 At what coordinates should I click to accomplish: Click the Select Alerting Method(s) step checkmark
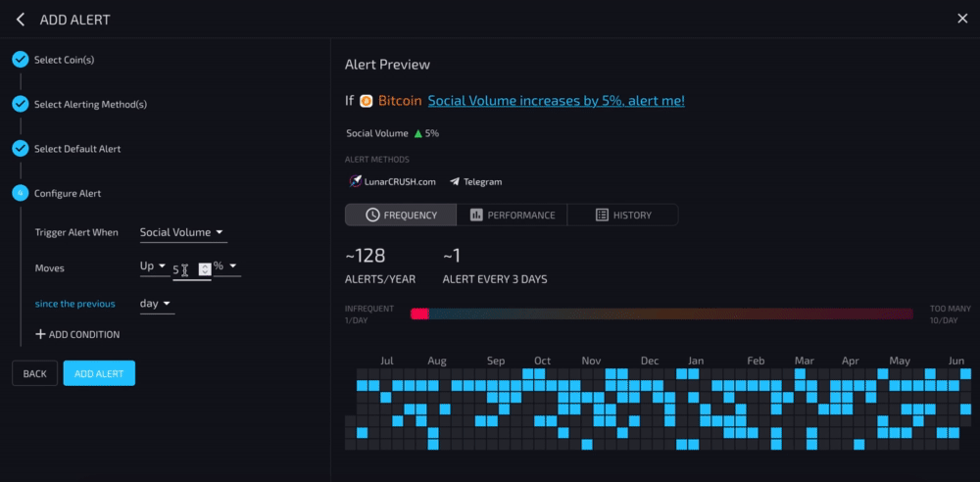21,105
